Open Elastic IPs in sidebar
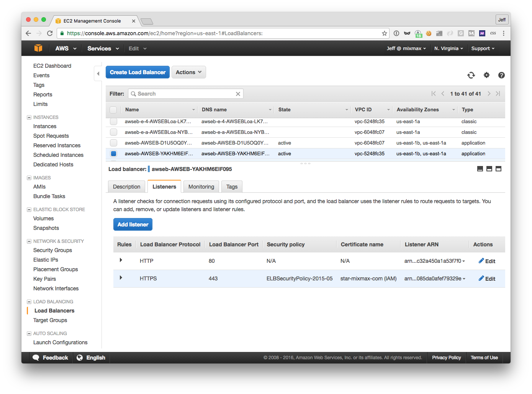 pos(46,260)
